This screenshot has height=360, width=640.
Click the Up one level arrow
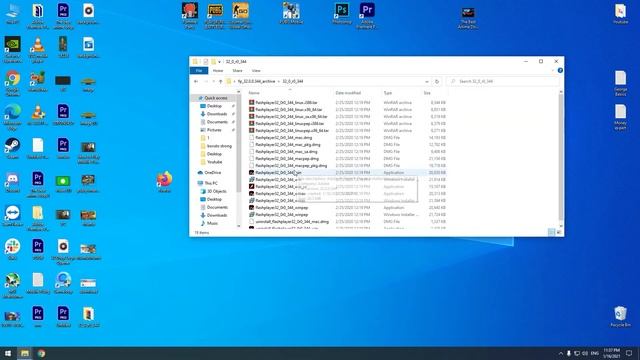(220, 82)
